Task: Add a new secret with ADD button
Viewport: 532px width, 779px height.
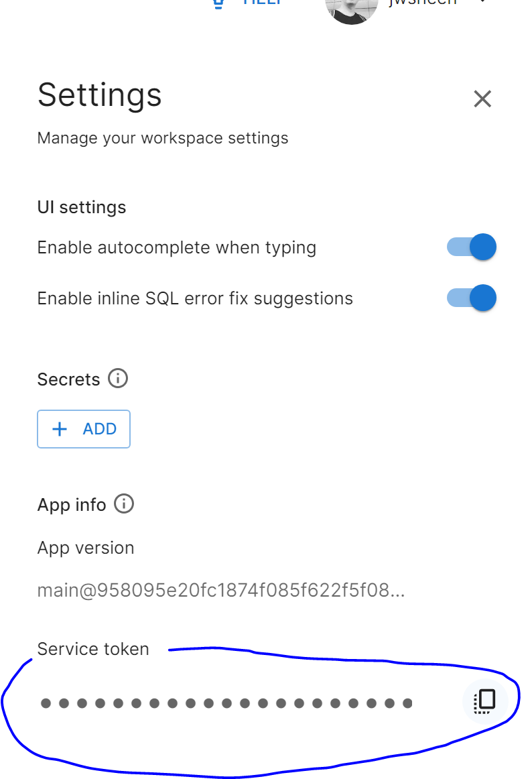Action: [84, 429]
